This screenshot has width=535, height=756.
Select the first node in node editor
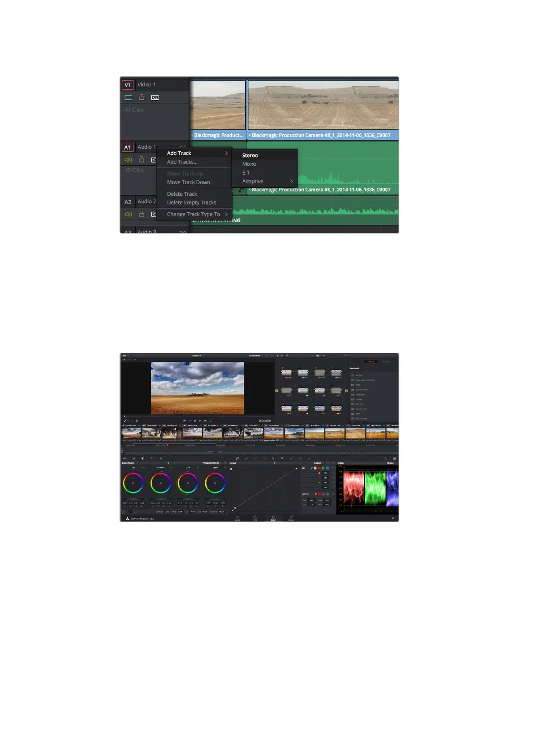(286, 373)
